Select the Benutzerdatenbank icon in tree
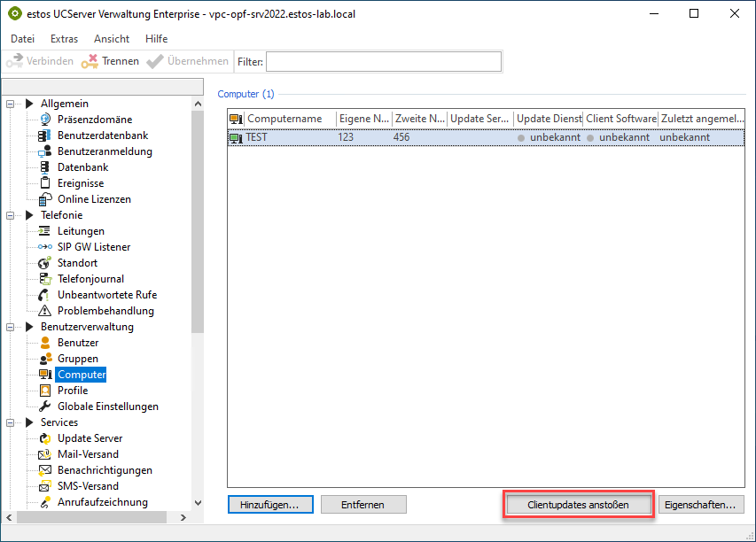756x542 pixels. pos(45,135)
